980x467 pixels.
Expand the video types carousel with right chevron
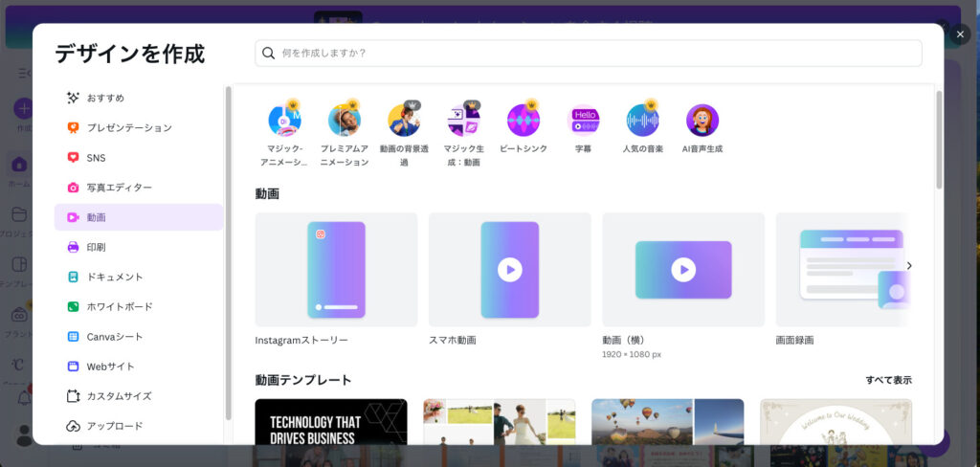[909, 266]
